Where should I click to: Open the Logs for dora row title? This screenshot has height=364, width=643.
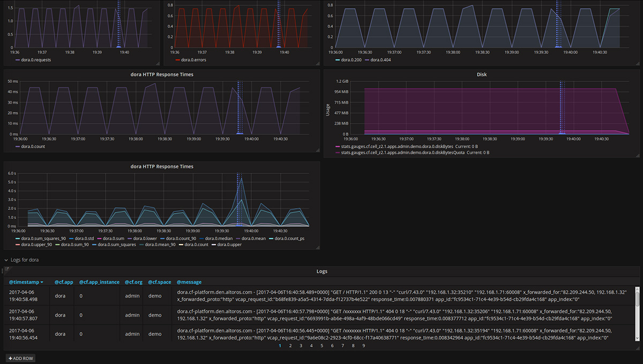click(x=25, y=260)
